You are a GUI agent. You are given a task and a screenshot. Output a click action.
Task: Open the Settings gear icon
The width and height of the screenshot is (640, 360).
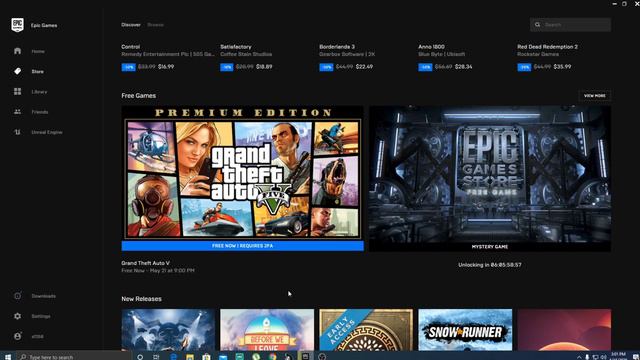[17, 316]
